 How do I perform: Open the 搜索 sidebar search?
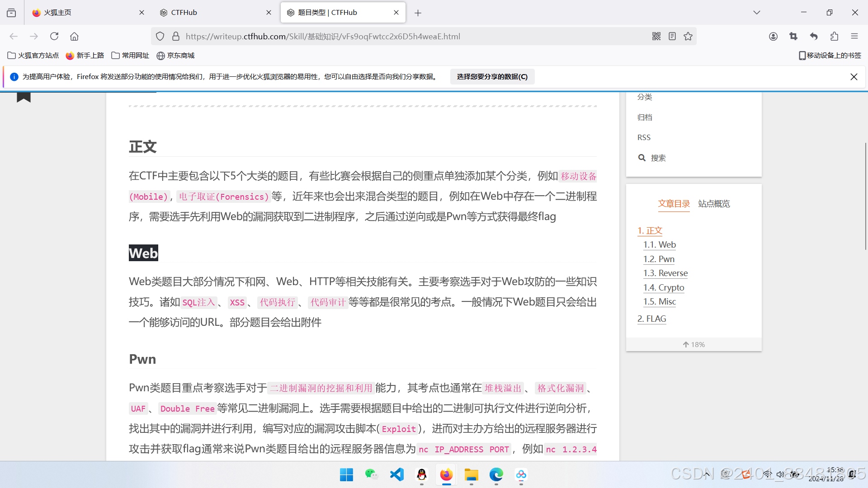click(x=652, y=158)
